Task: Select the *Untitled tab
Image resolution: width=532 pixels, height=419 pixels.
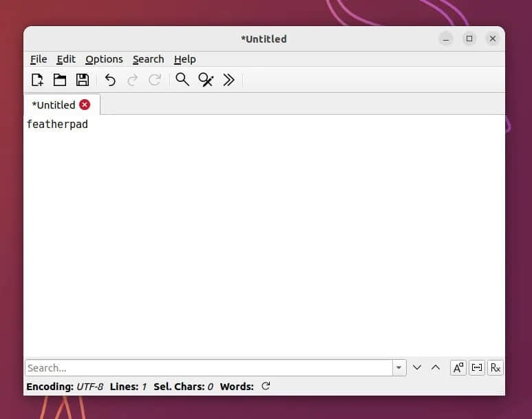Action: pos(62,105)
